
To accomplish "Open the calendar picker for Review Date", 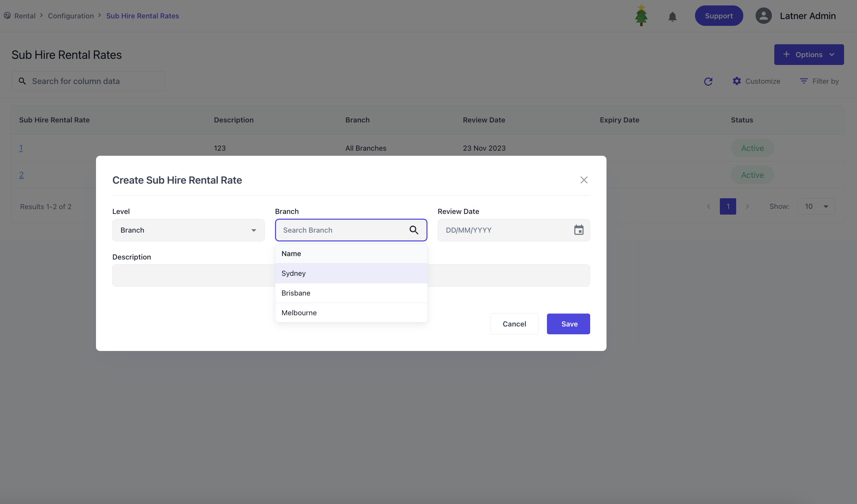I will [579, 230].
